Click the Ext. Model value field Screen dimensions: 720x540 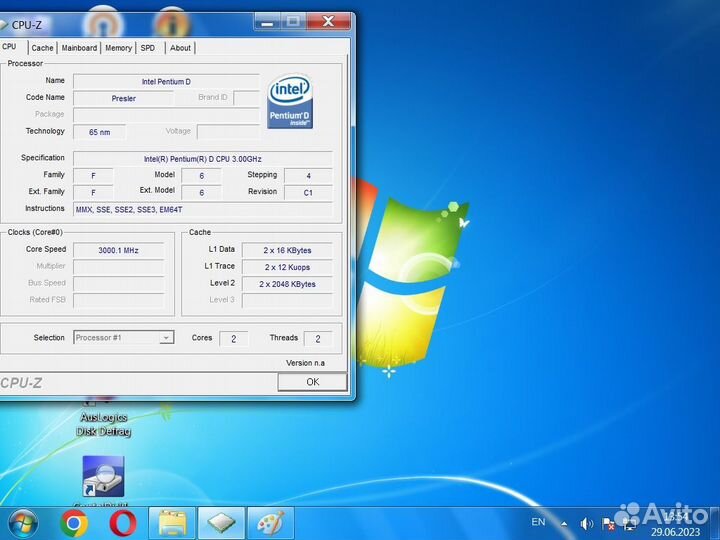(202, 193)
